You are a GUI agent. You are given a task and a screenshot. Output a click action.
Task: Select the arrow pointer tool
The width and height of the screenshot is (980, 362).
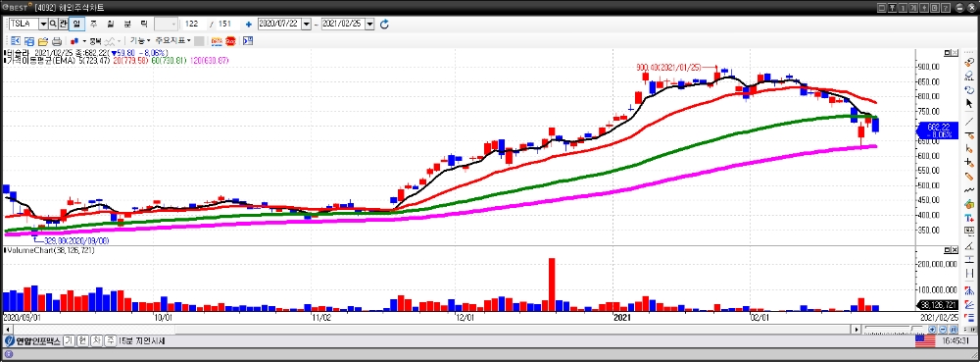[x=969, y=103]
